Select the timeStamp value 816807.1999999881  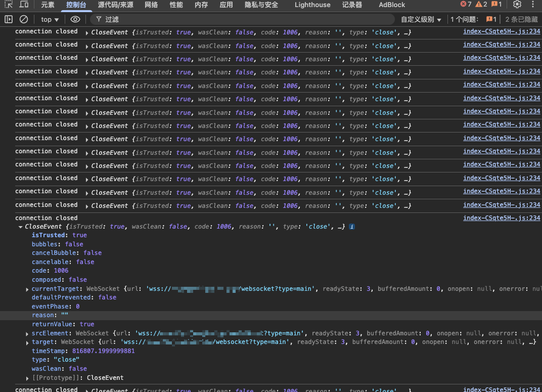tap(103, 351)
